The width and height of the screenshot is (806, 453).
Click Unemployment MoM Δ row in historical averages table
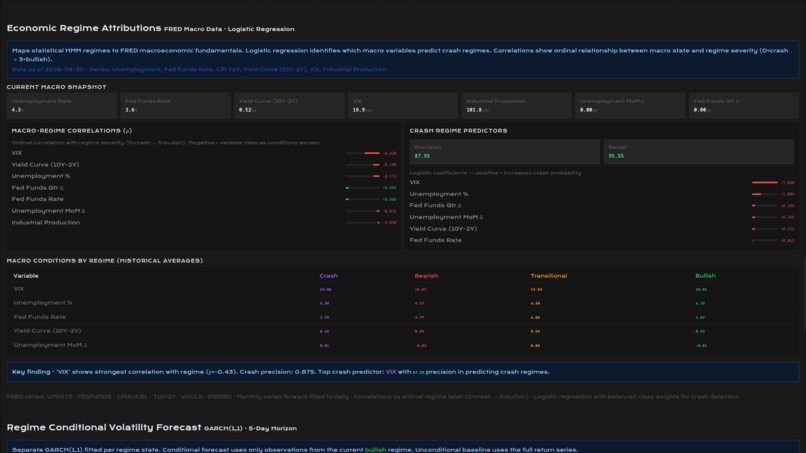[403, 345]
